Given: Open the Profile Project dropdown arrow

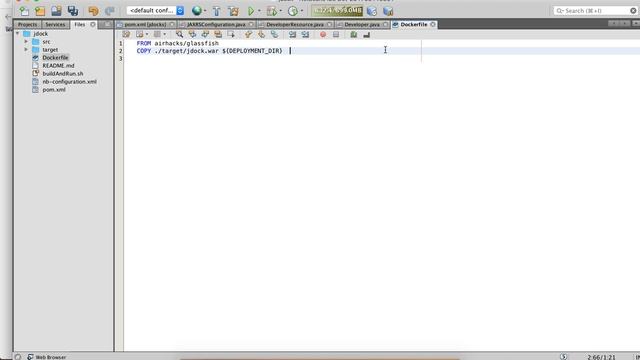Looking at the screenshot, I should pos(302,11).
